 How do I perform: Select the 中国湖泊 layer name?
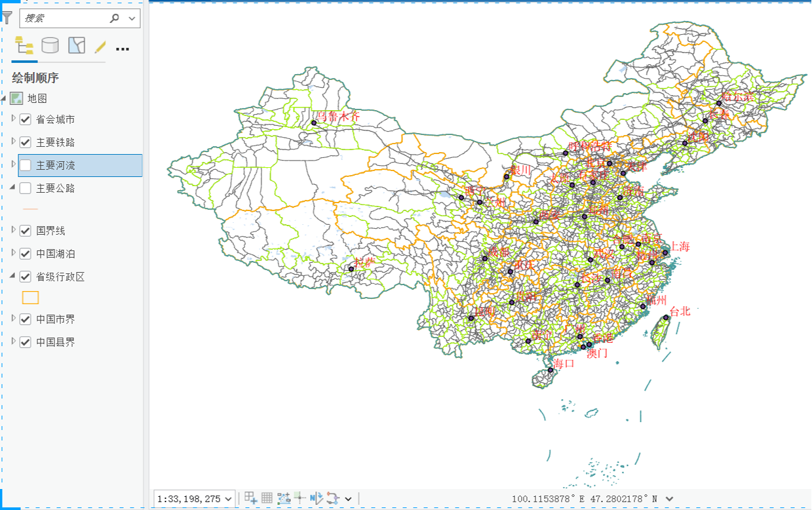point(55,254)
